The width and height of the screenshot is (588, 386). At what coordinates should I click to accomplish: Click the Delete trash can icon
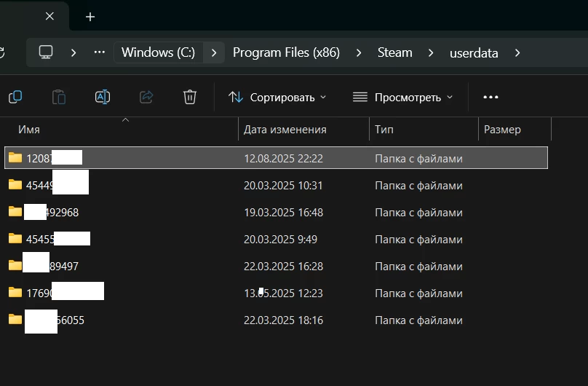pyautogui.click(x=190, y=97)
